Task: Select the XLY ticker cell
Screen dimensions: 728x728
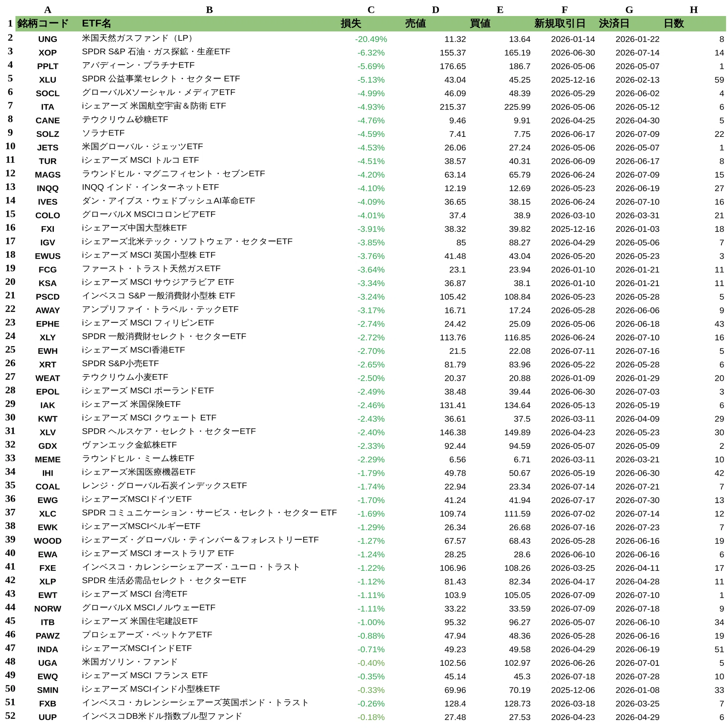Action: pos(47,337)
